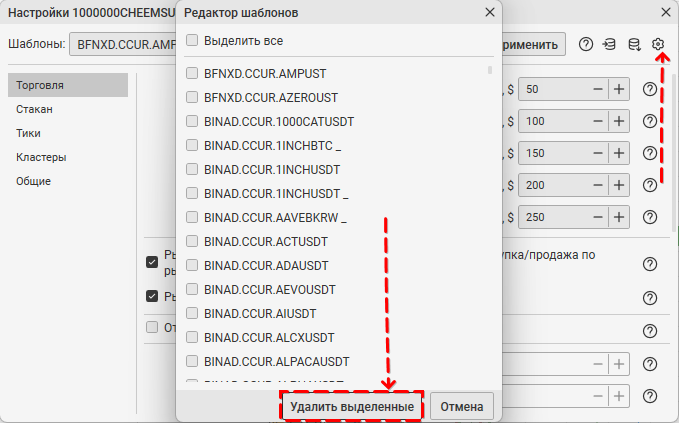Click help icon next to the 50 value
Image resolution: width=679 pixels, height=423 pixels.
[650, 89]
